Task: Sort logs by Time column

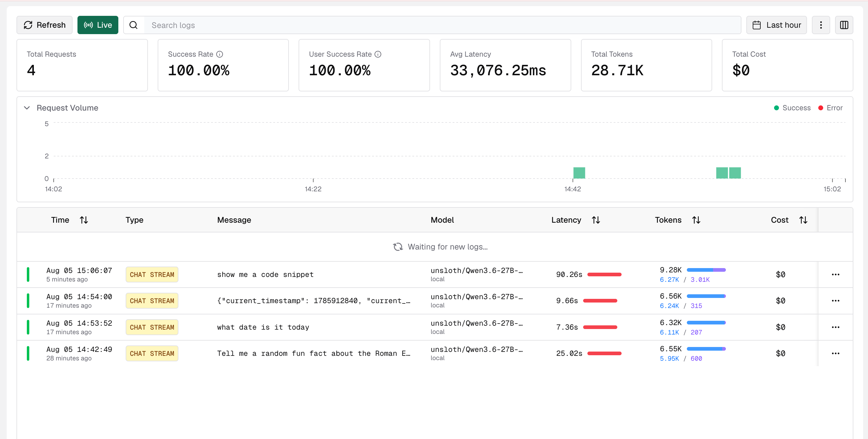Action: coord(84,220)
